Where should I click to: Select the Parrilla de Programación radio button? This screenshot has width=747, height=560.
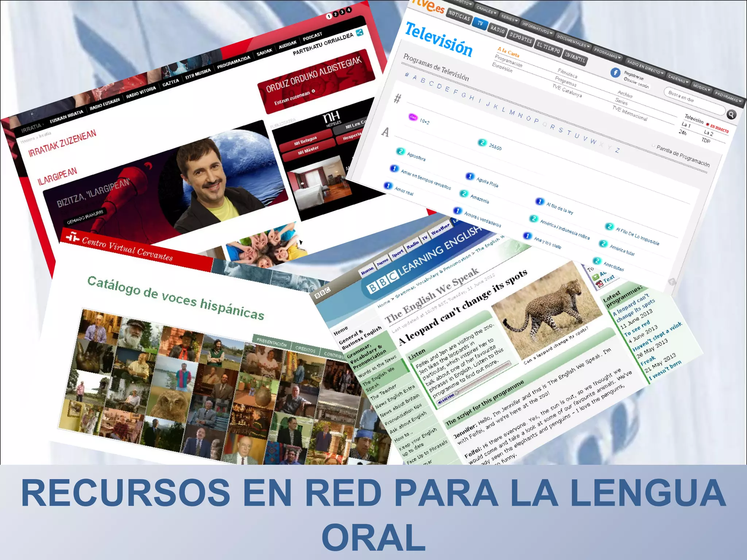pos(653,145)
